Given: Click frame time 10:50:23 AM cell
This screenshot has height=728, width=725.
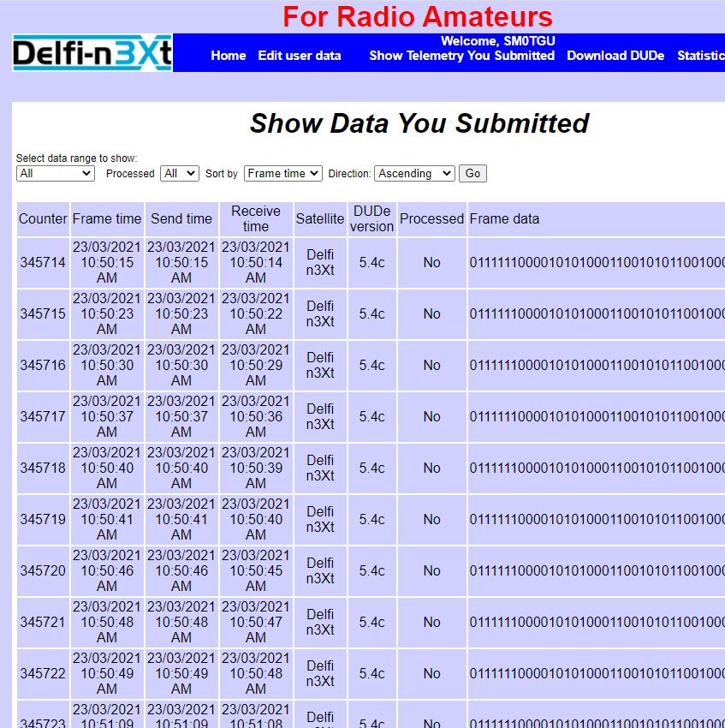Looking at the screenshot, I should [107, 314].
